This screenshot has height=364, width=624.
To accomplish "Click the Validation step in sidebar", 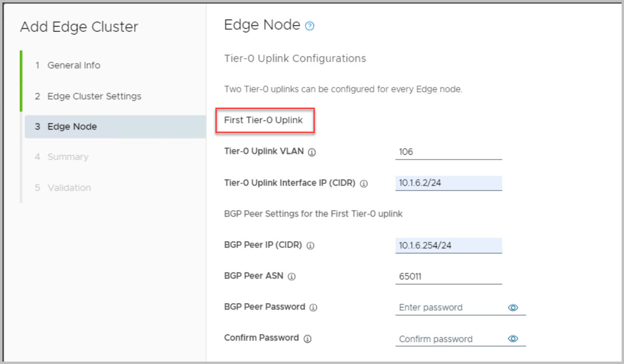I will pos(69,188).
